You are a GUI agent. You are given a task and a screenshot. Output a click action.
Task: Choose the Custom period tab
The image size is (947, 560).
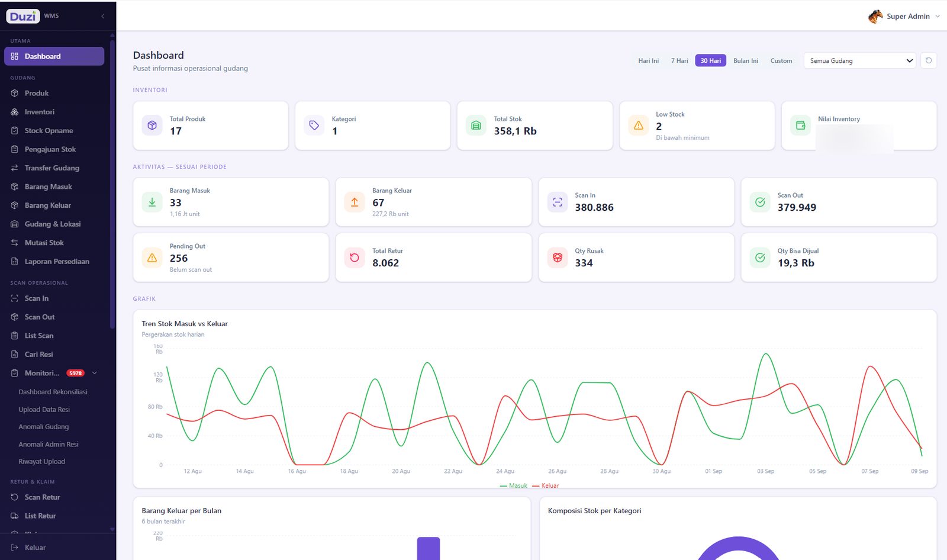[781, 60]
